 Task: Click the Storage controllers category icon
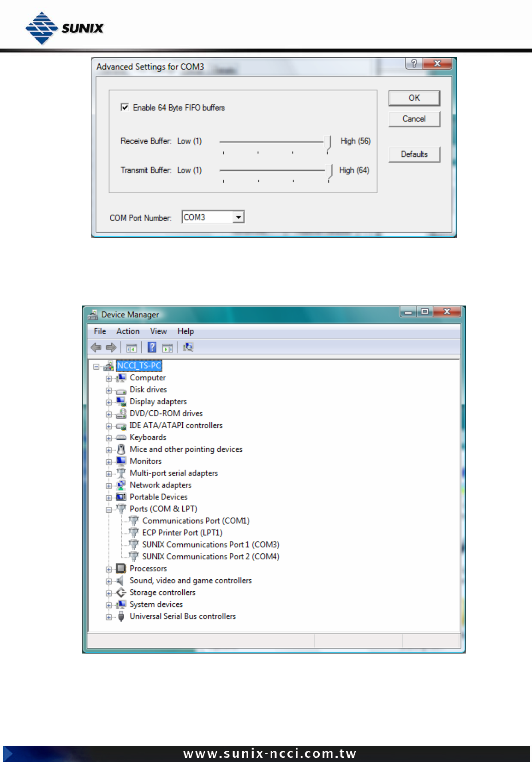pos(121,593)
